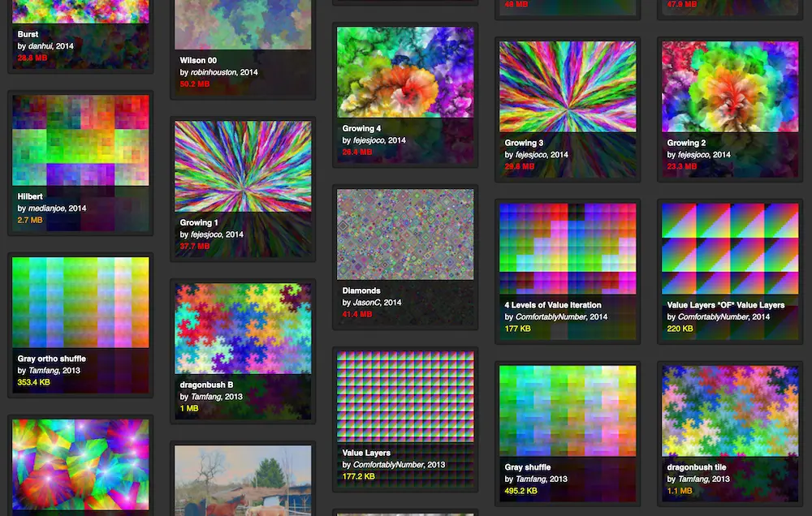The image size is (812, 516).
Task: Click the Growing 2 title
Action: click(686, 143)
